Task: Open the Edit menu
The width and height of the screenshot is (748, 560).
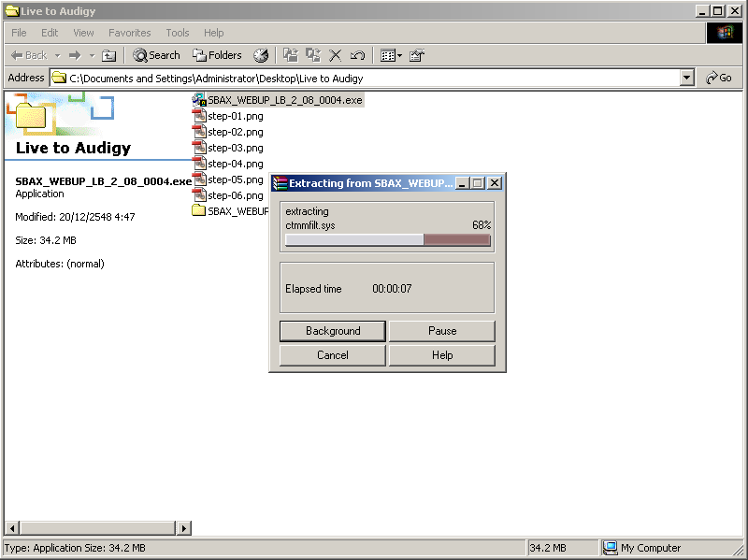Action: pyautogui.click(x=50, y=33)
